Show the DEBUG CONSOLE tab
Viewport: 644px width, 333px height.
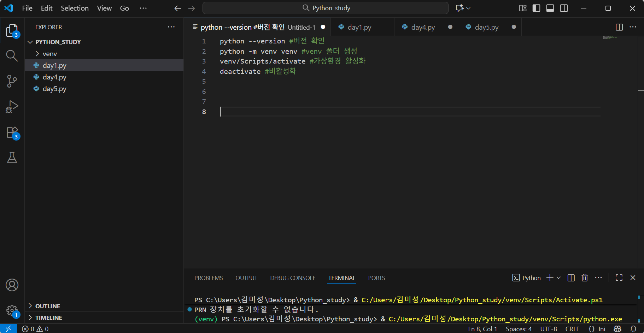coord(293,278)
